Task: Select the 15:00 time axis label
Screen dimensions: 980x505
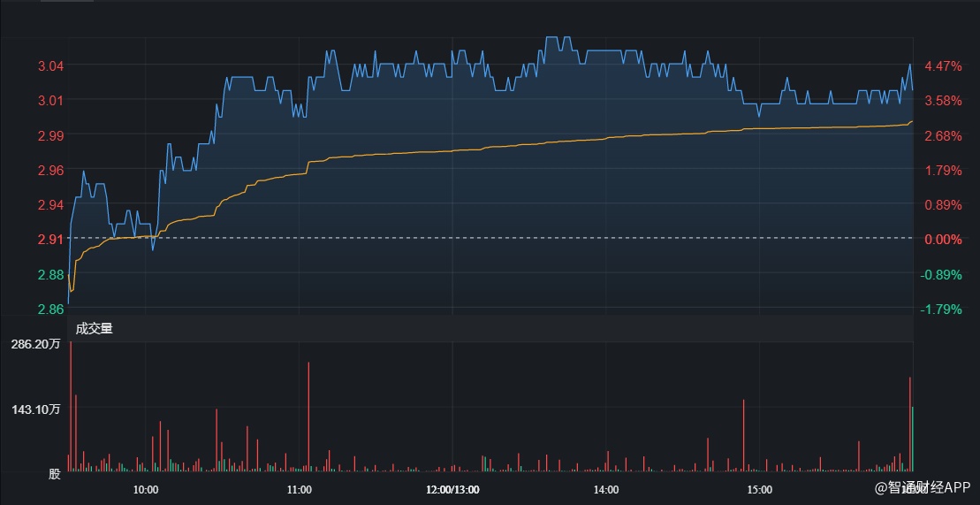Action: pos(758,489)
